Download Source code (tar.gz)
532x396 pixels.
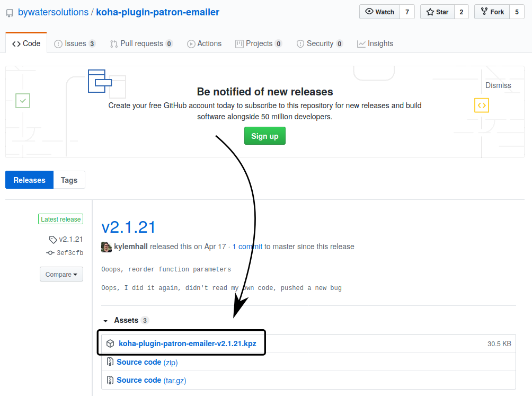[x=152, y=380]
